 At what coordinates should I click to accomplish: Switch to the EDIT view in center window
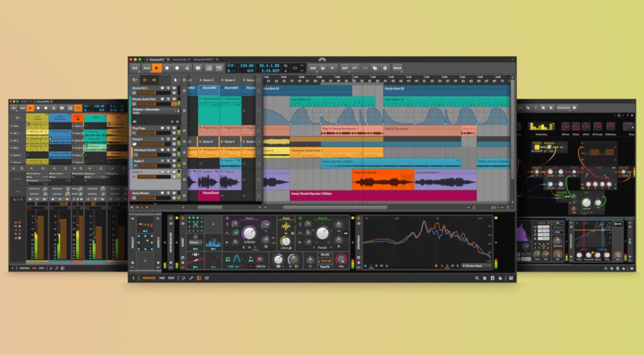[x=171, y=278]
